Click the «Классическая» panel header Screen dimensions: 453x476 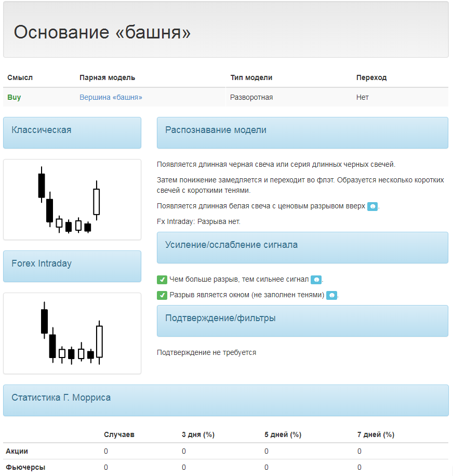coord(72,133)
